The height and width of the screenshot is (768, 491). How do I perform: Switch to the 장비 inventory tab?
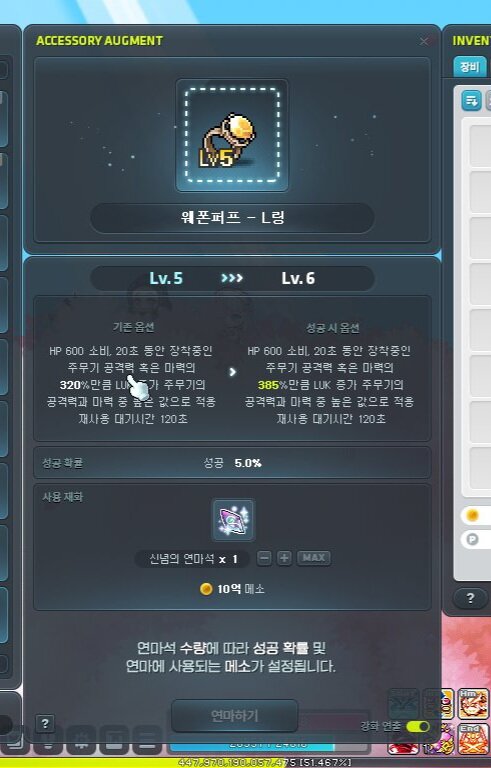[469, 67]
